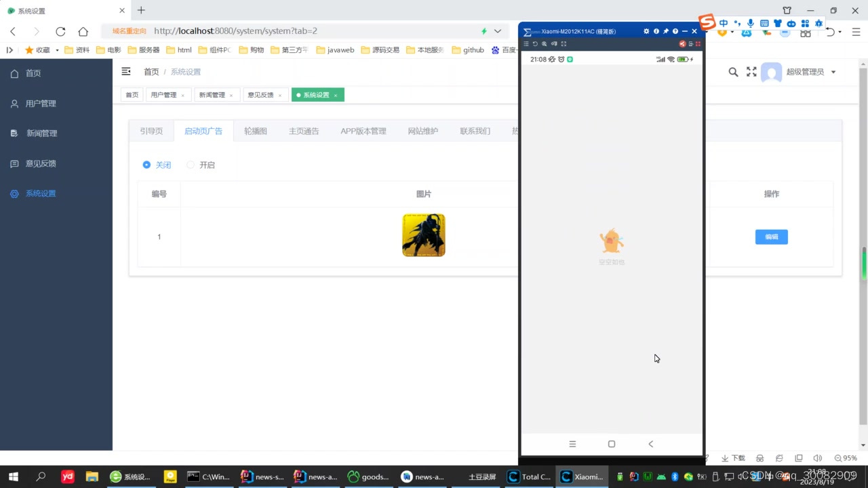Click the 95% zoom control in the bottom bar
This screenshot has height=488, width=868.
845,458
